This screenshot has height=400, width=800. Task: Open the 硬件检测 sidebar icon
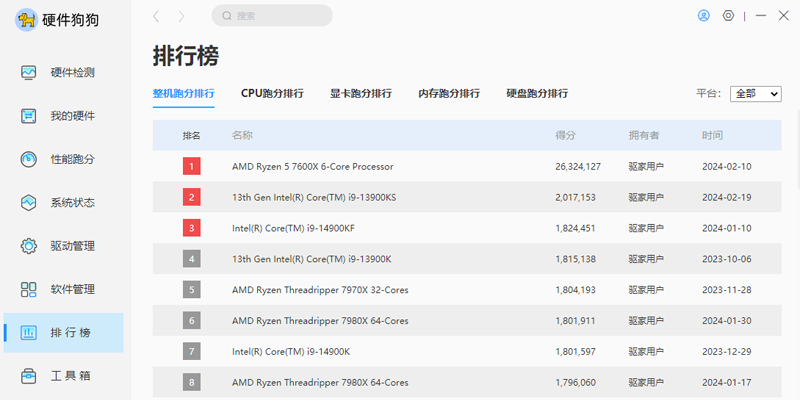pyautogui.click(x=29, y=72)
